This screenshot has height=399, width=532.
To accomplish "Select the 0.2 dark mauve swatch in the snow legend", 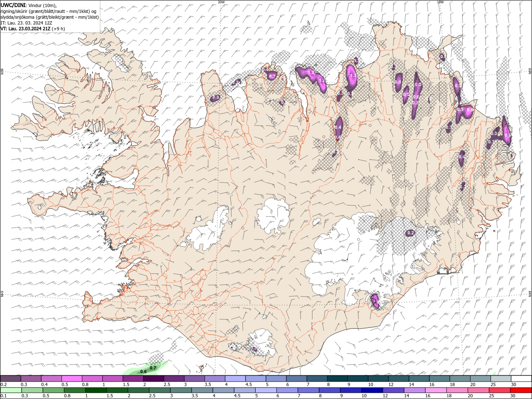I will click(10, 379).
